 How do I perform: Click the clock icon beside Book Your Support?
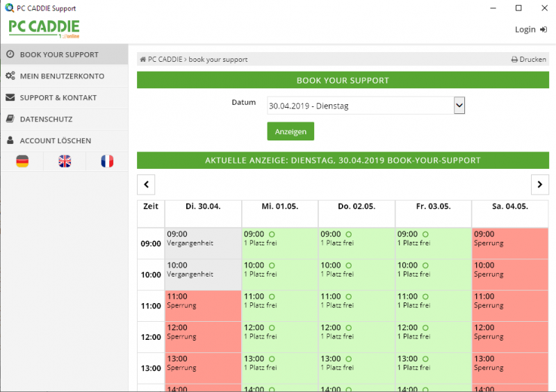(10, 54)
